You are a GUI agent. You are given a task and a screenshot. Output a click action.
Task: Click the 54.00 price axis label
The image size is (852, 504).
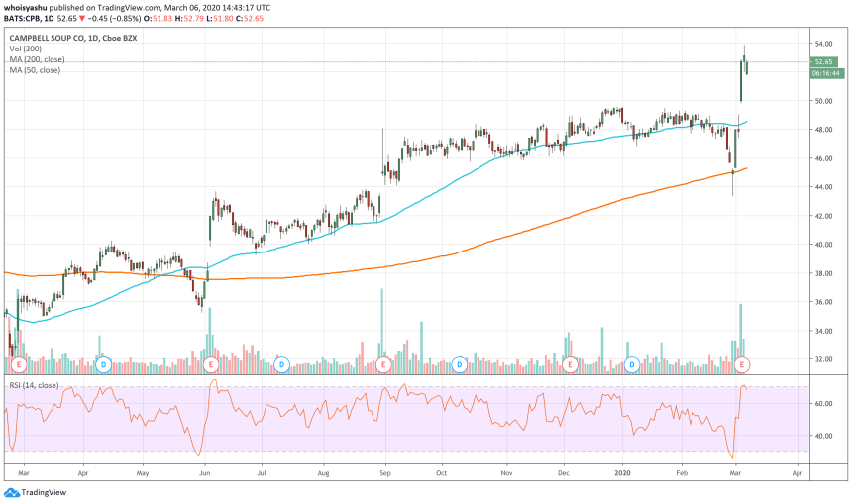point(823,44)
